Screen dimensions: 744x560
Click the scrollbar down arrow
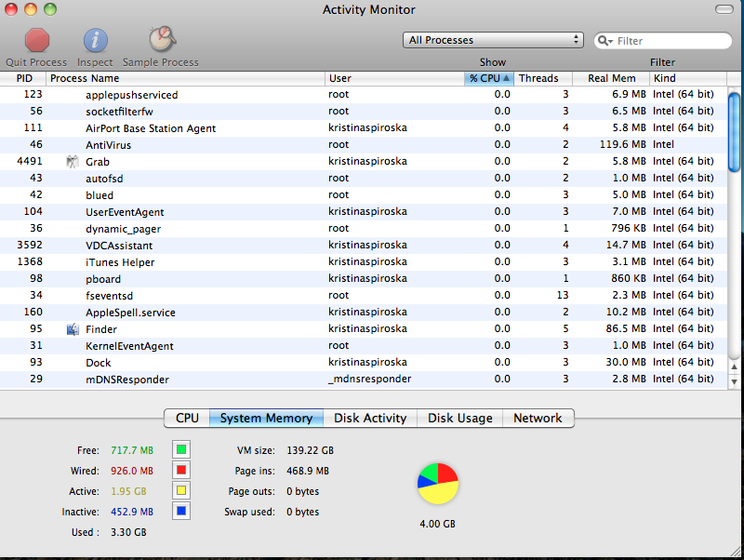point(734,381)
